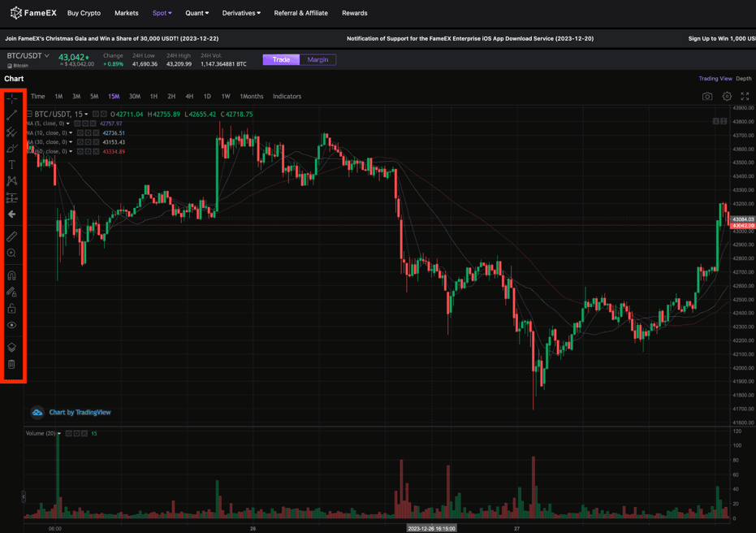This screenshot has width=756, height=533.
Task: Enter fullscreen chart mode
Action: pyautogui.click(x=745, y=97)
